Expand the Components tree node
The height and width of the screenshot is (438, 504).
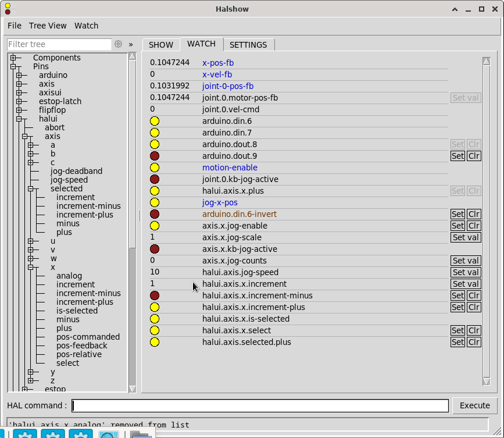(13, 58)
